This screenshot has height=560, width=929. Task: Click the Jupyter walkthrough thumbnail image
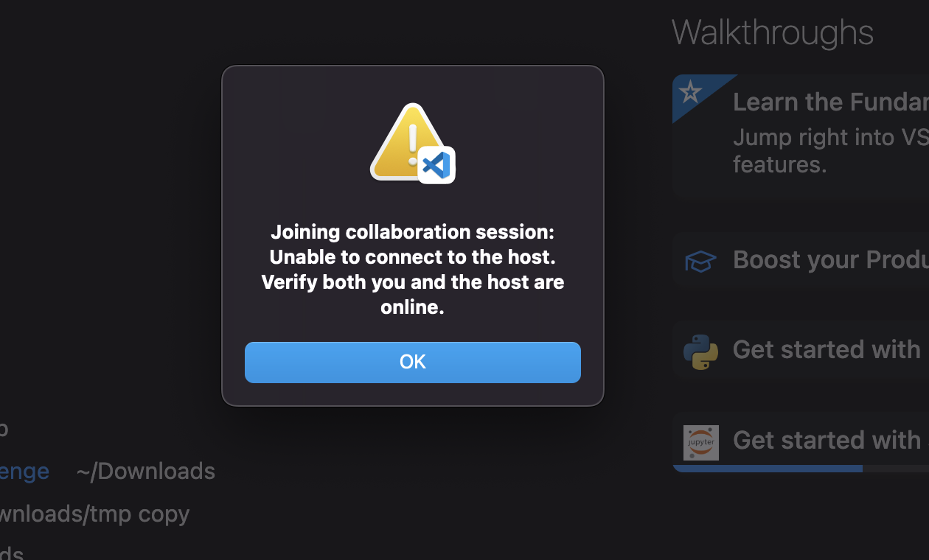700,442
